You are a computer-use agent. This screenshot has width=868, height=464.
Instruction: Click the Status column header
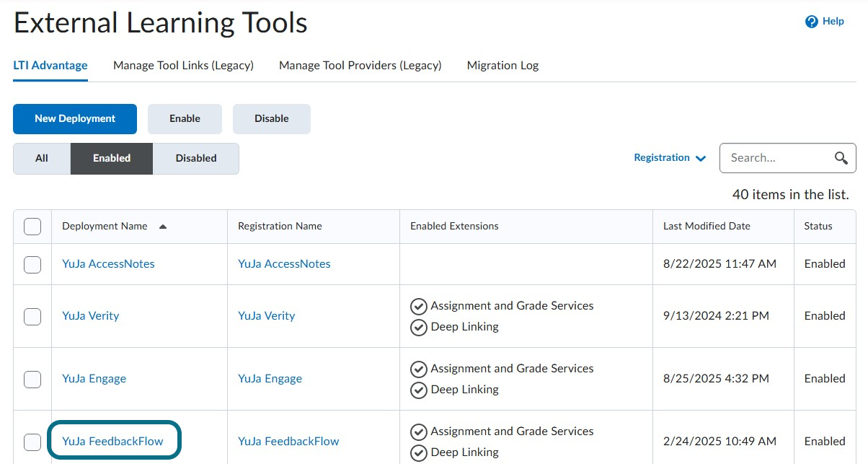[818, 227]
